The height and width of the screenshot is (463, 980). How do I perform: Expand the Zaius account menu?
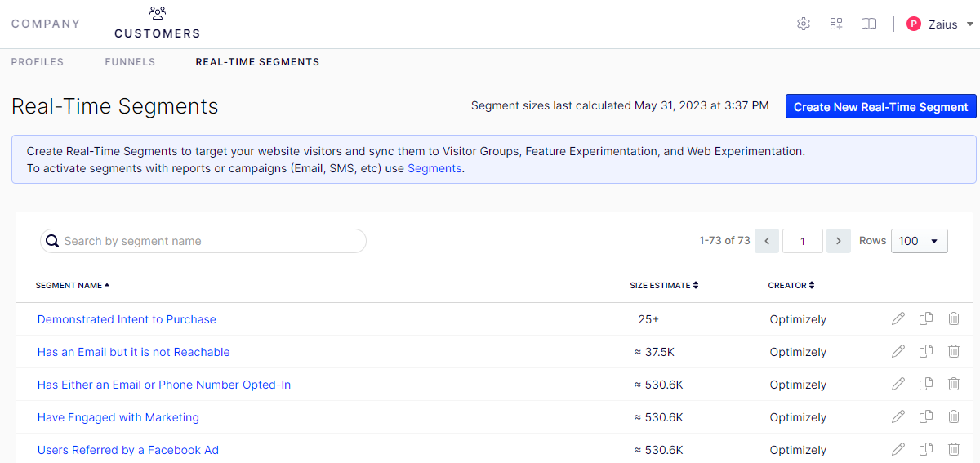tap(941, 24)
